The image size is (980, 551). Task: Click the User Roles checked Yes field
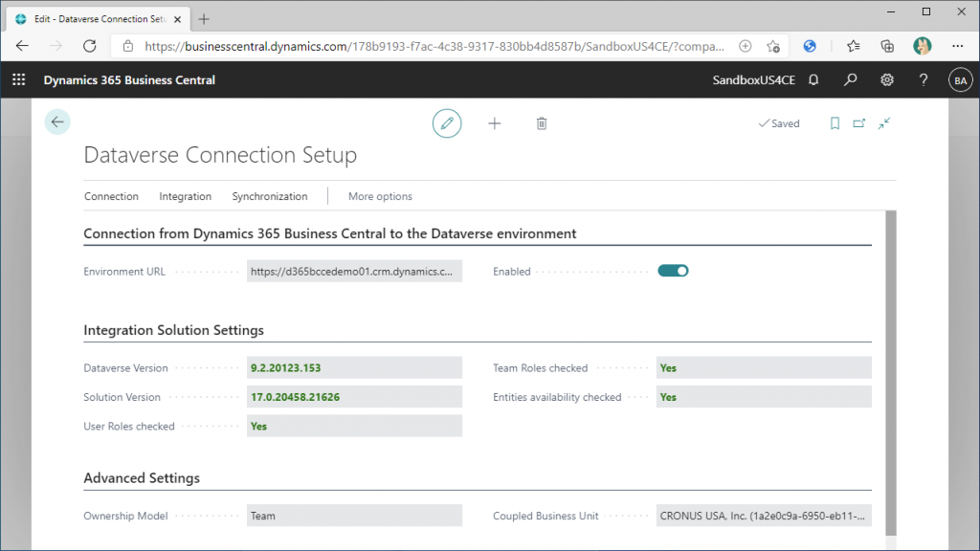pyautogui.click(x=354, y=426)
